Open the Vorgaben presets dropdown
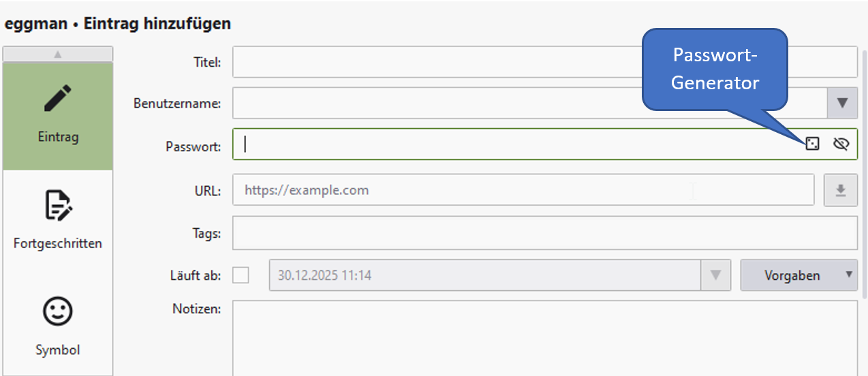868x376 pixels. 799,275
